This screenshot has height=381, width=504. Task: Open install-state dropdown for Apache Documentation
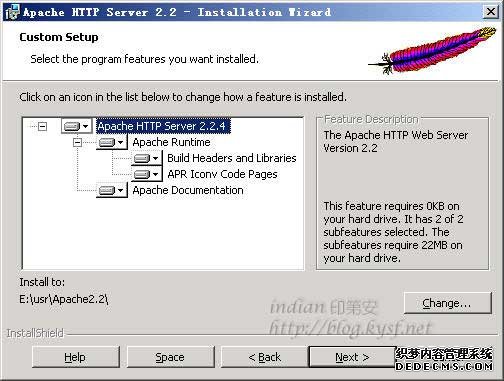[x=112, y=190]
